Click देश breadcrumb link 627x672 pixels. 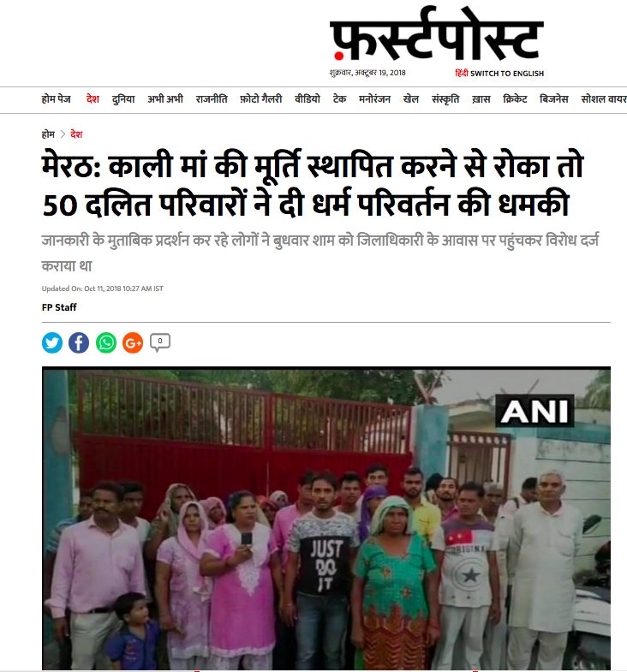(76, 134)
